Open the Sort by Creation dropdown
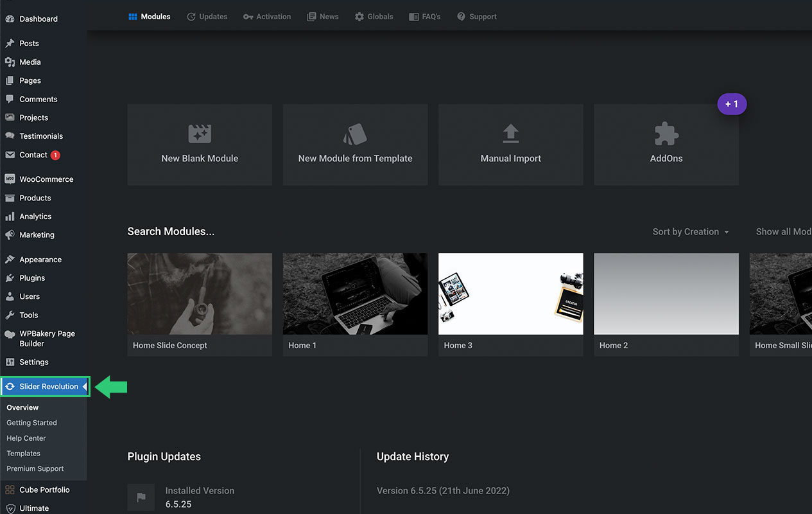 click(x=691, y=232)
